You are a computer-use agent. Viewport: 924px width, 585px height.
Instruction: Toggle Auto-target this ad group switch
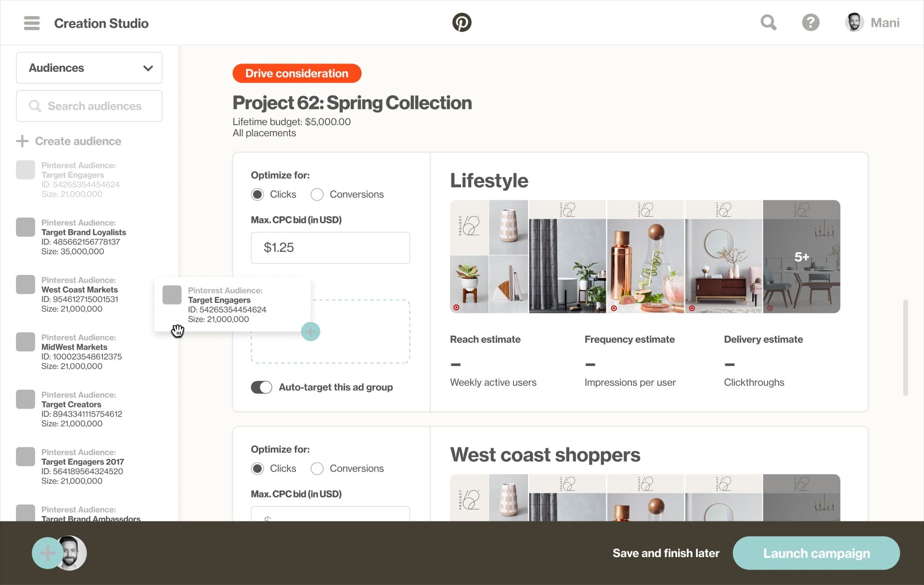coord(261,387)
